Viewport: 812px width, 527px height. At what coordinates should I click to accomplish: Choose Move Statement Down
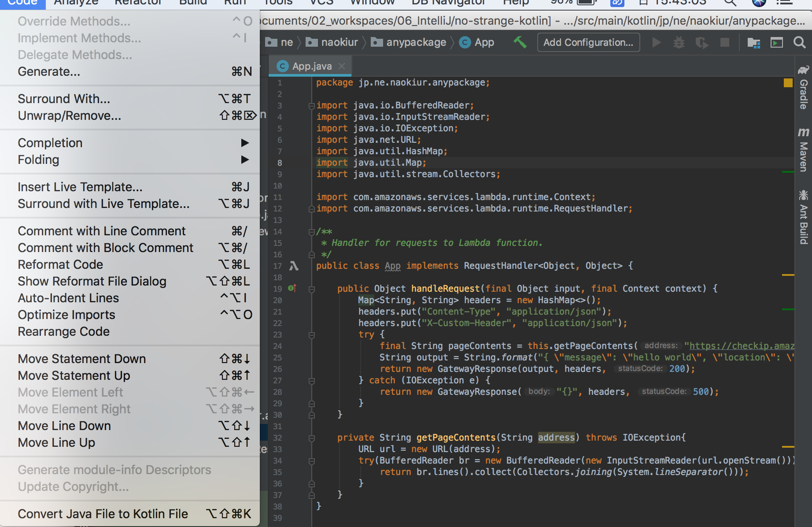click(130, 359)
